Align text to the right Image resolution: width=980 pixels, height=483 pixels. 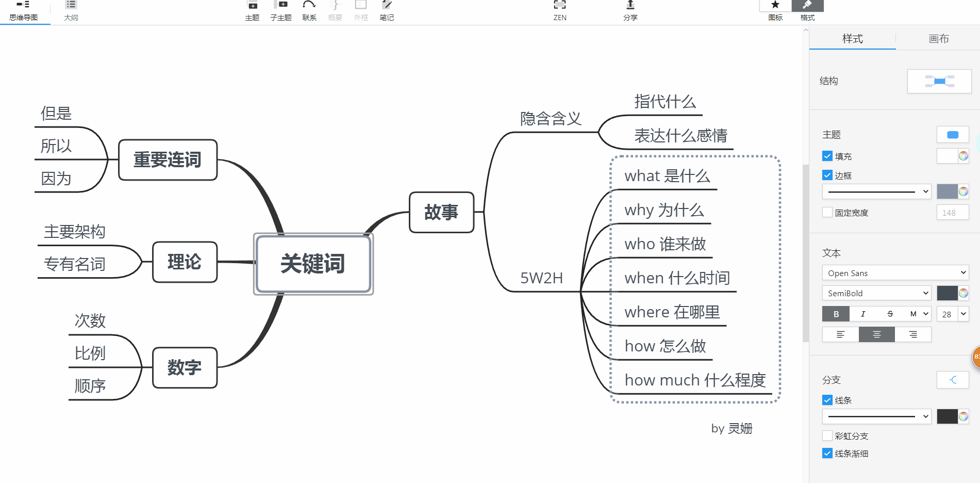(913, 334)
